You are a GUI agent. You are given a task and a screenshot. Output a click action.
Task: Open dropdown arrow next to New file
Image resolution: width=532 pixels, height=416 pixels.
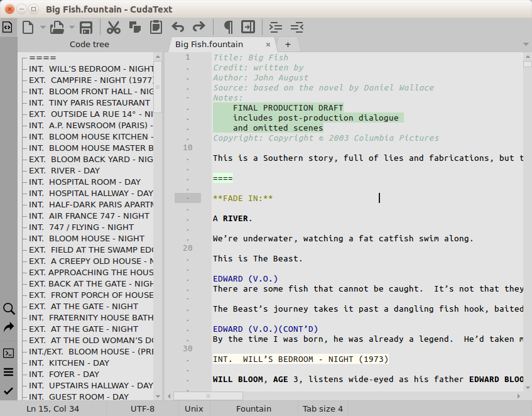tap(43, 27)
